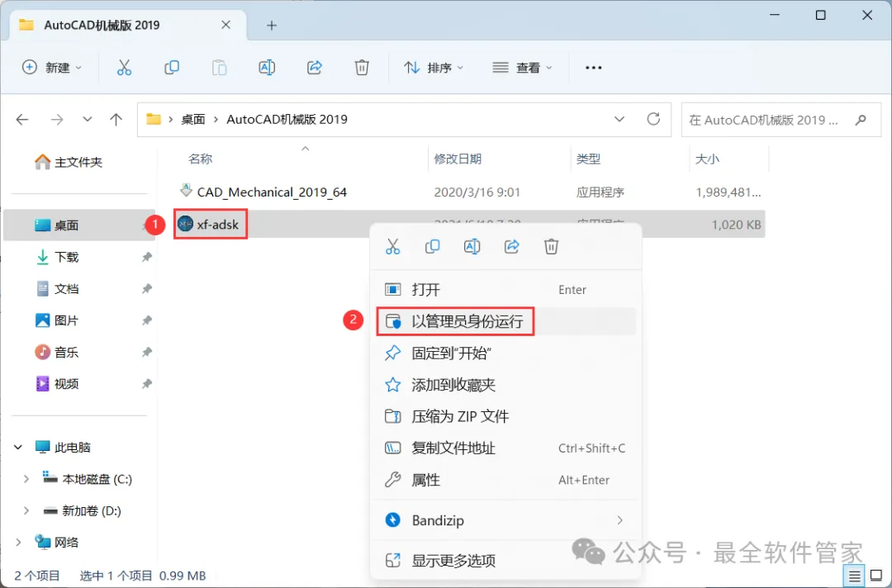Open 图片 in the sidebar
Viewport: 892px width, 588px height.
67,320
